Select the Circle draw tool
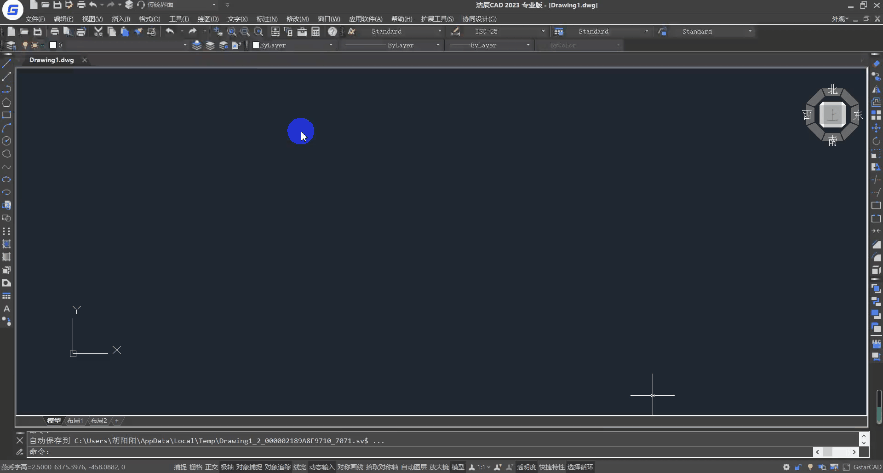This screenshot has width=883, height=473. [x=7, y=141]
